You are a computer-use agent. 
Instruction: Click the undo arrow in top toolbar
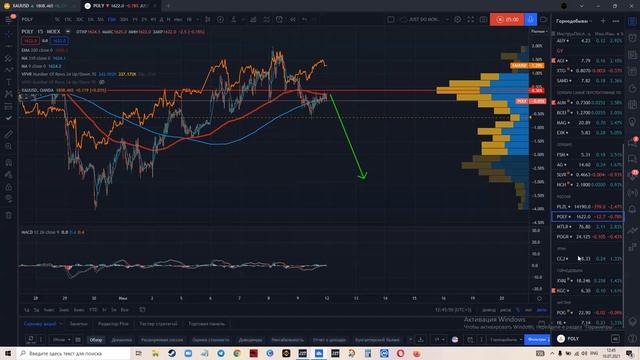tap(304, 20)
